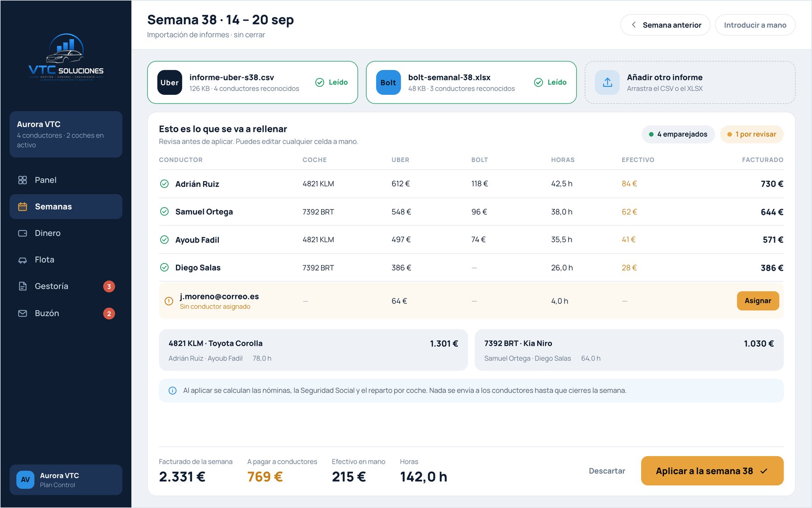The width and height of the screenshot is (812, 508).
Task: Click the Semanas calendar icon
Action: coord(23,207)
